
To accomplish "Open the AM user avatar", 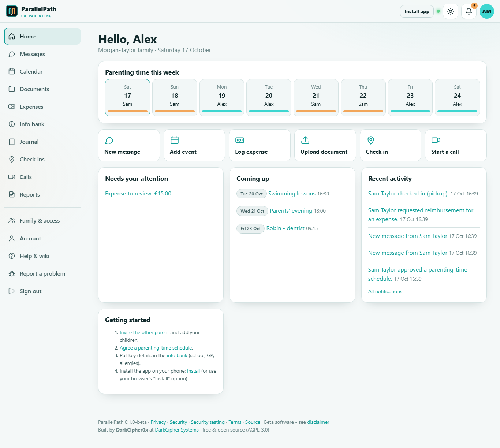I will [x=487, y=11].
